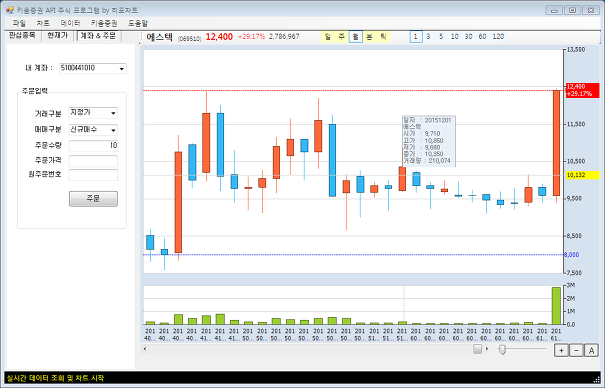Image resolution: width=605 pixels, height=388 pixels.
Task: Select the tick (틱) chart period
Action: [383, 37]
